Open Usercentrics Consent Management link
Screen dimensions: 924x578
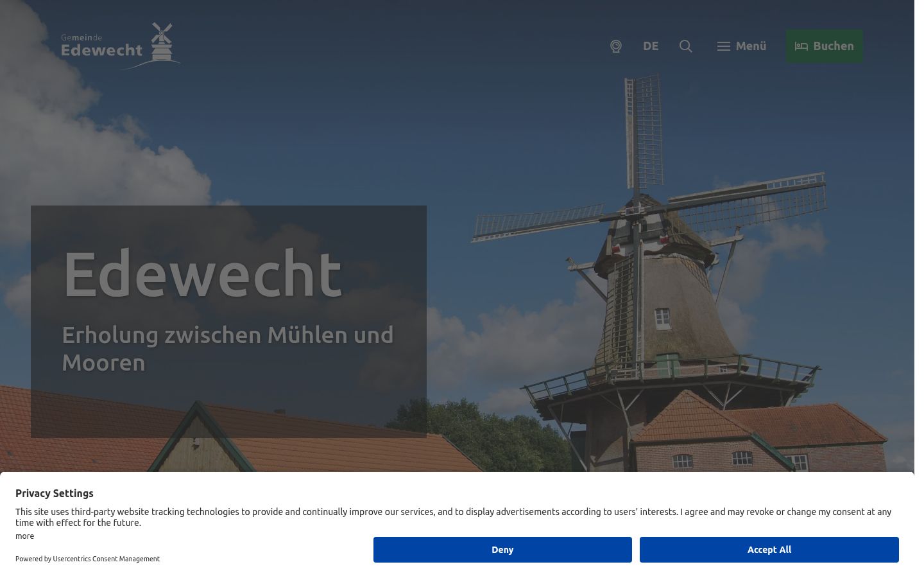[x=106, y=559]
